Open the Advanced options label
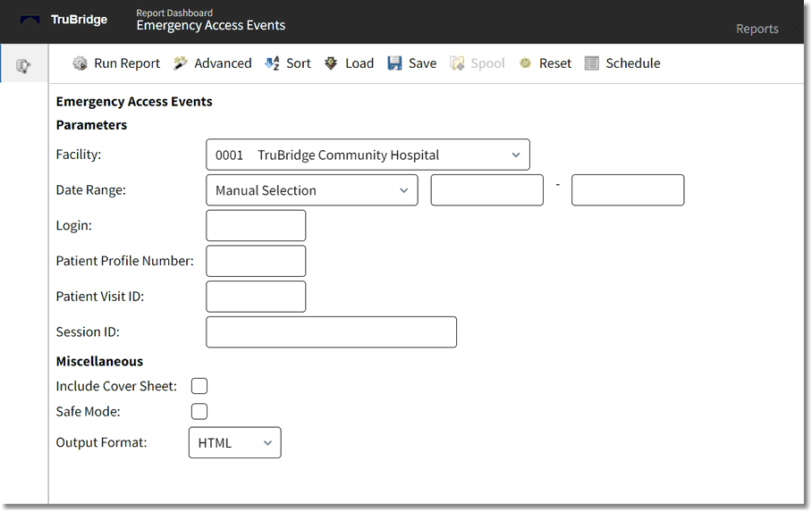The width and height of the screenshot is (812, 512). (223, 63)
